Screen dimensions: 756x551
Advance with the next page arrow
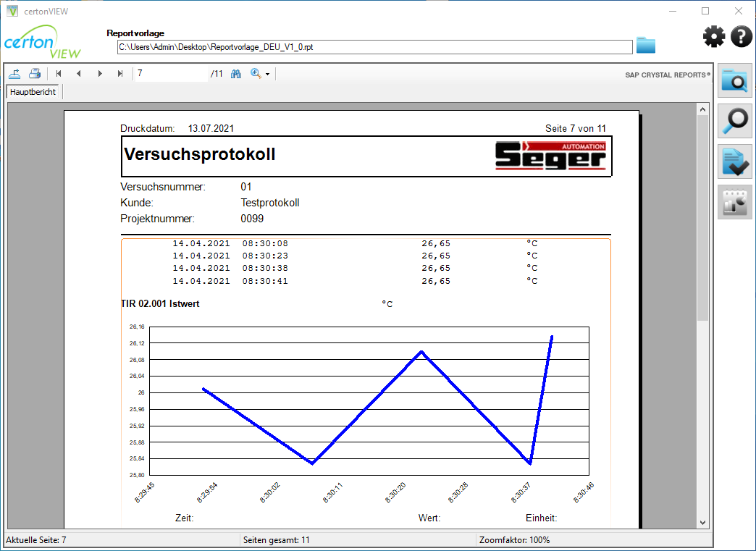(99, 73)
